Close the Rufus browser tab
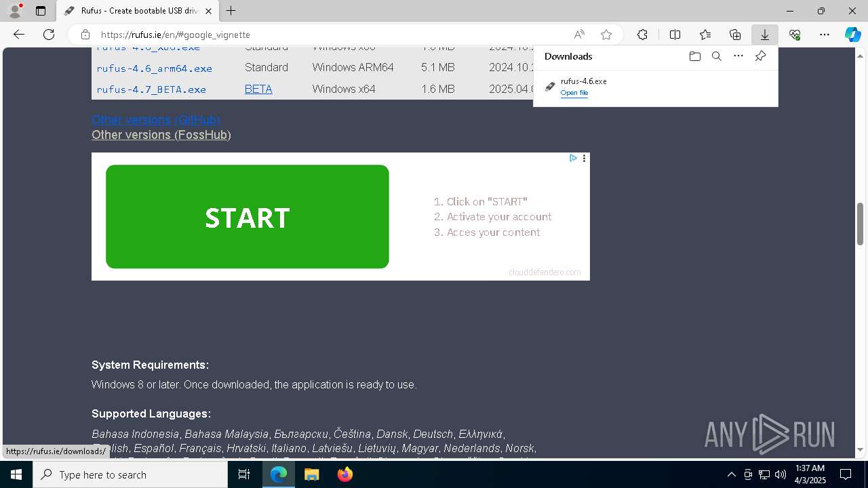 click(208, 11)
